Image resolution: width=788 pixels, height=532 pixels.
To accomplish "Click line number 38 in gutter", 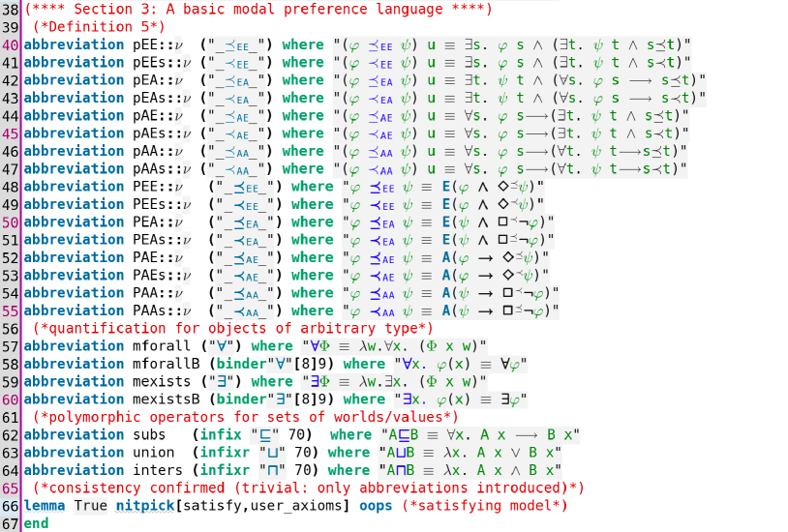I will pos(10,10).
